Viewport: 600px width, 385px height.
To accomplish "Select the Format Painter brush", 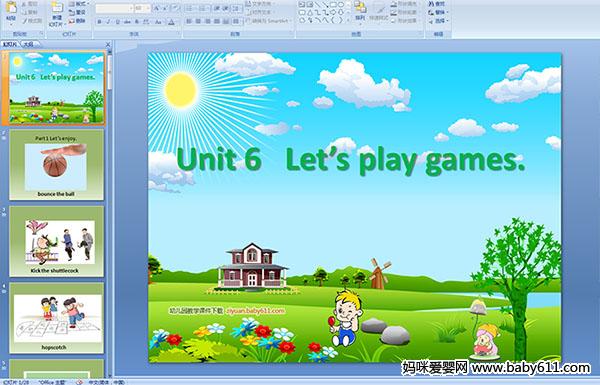I will (x=24, y=21).
